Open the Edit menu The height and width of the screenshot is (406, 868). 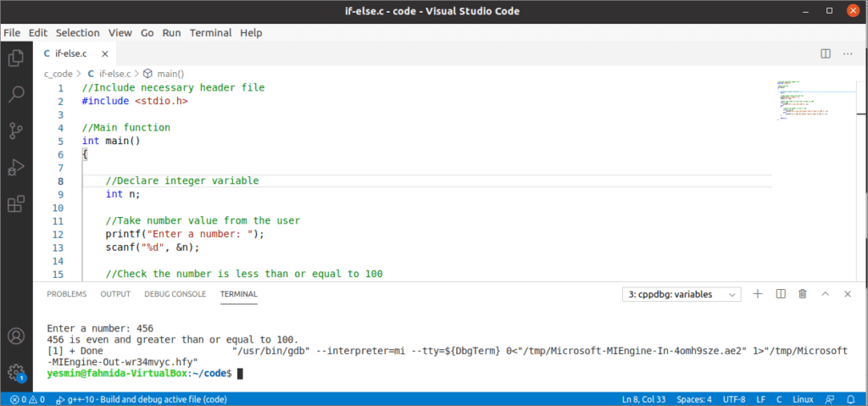point(38,33)
